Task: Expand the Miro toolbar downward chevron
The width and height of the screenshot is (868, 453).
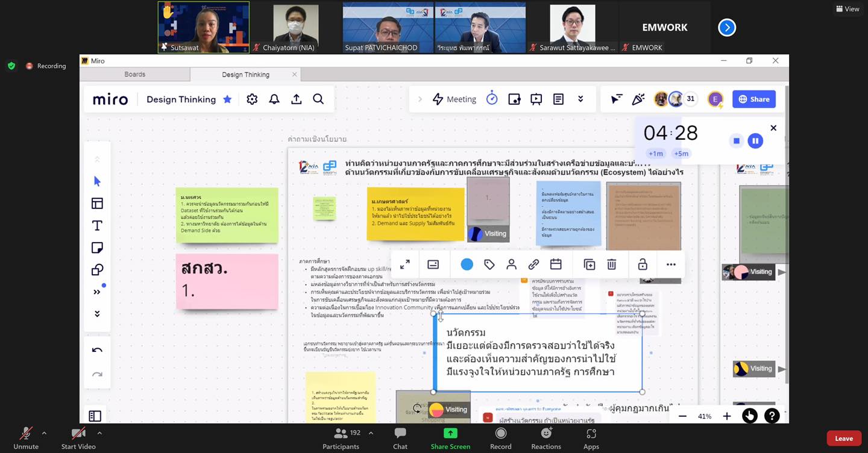Action: coord(97,314)
